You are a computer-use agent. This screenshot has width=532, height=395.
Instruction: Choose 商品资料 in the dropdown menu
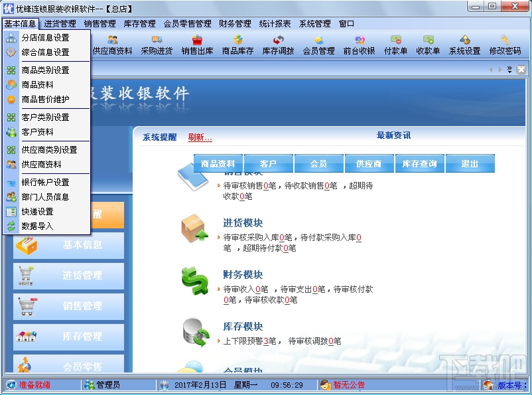click(46, 85)
